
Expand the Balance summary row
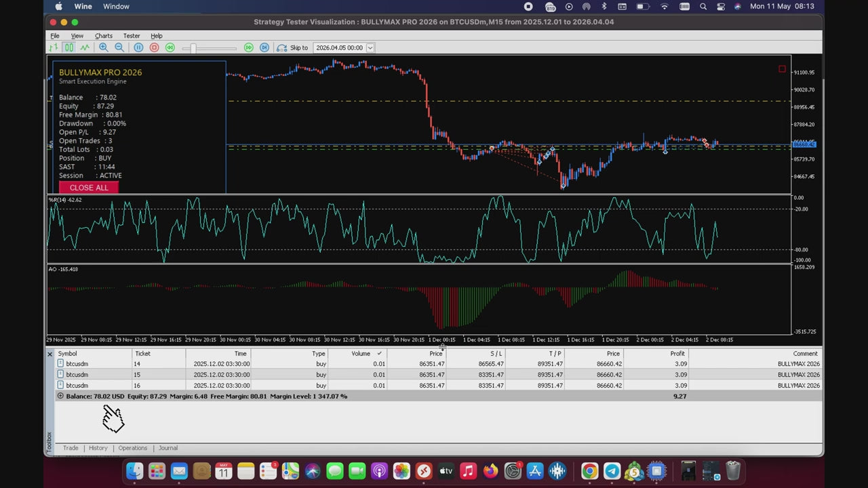pos(60,396)
